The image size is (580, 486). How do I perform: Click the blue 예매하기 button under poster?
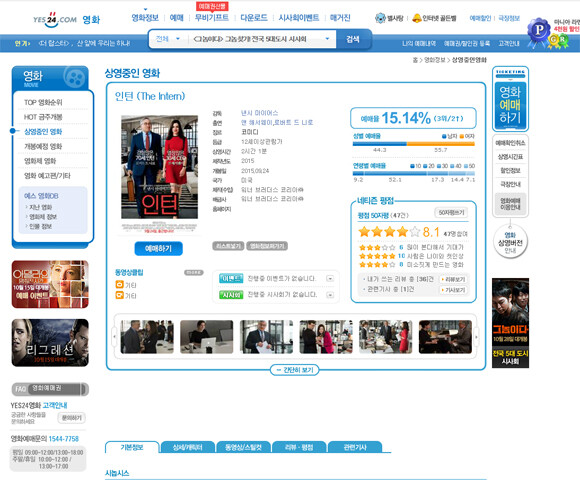pyautogui.click(x=158, y=249)
